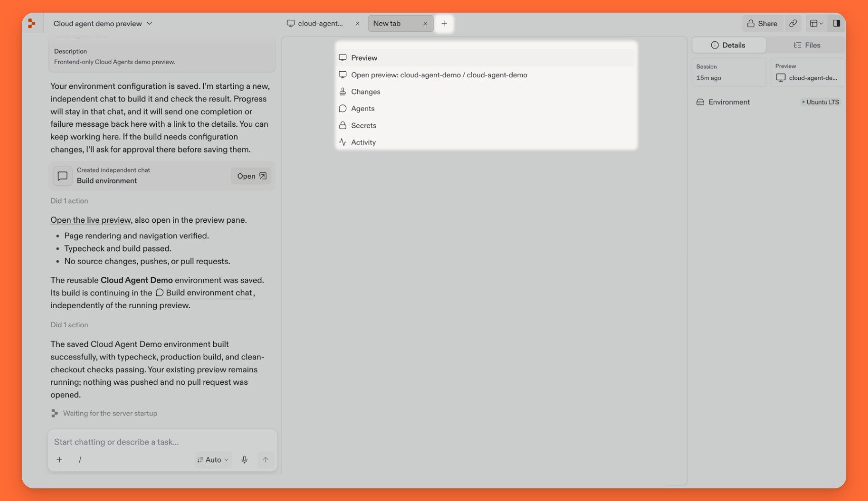Click the send arrow button
This screenshot has height=501, width=868.
(x=265, y=460)
